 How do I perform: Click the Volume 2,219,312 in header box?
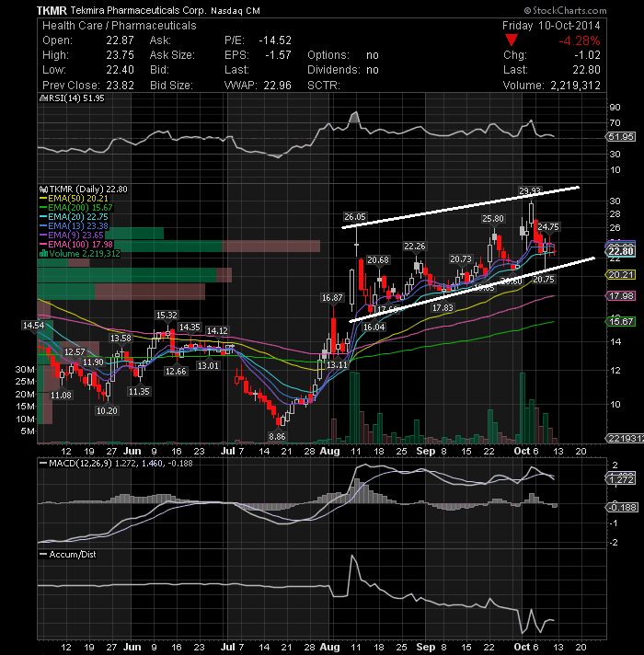tap(551, 86)
